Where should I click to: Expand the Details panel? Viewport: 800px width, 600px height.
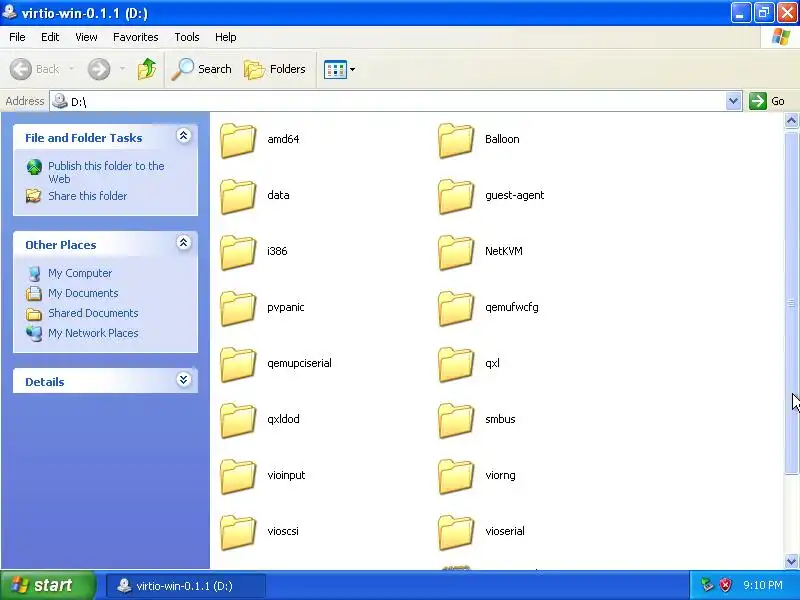click(184, 380)
